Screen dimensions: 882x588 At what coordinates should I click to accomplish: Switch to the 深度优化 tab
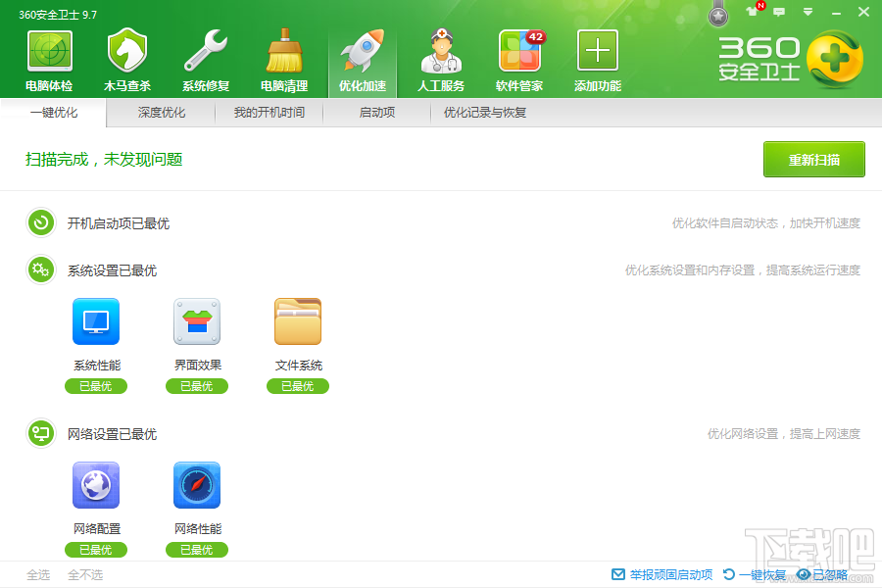coord(160,113)
